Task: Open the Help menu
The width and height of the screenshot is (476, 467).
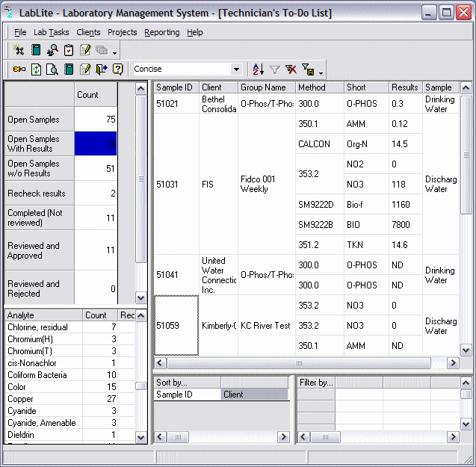Action: pos(194,32)
